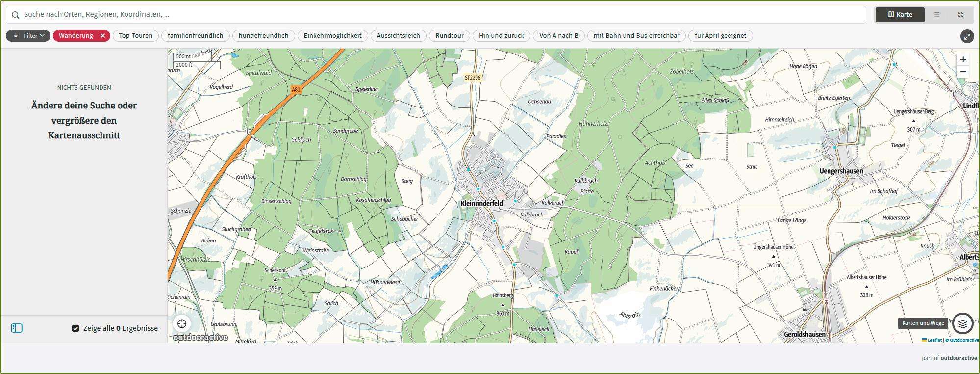Image resolution: width=980 pixels, height=374 pixels.
Task: Toggle the familienfreundlich filter chip
Action: pos(195,36)
